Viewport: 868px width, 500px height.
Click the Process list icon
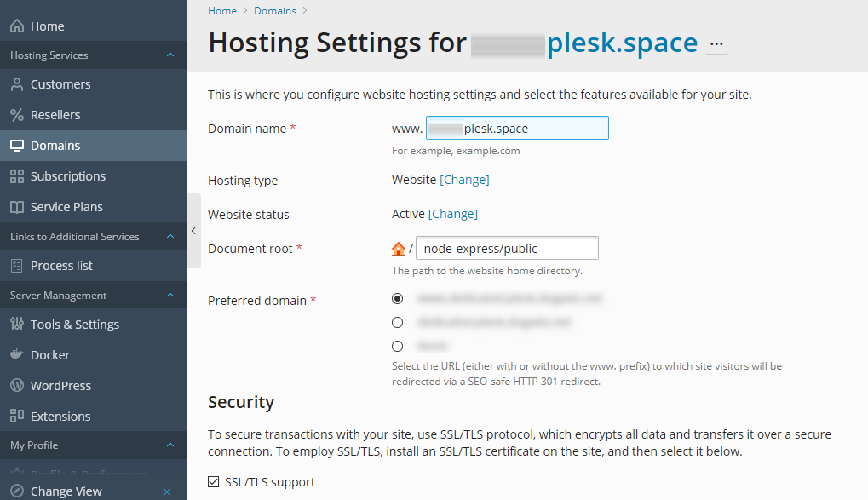(16, 266)
